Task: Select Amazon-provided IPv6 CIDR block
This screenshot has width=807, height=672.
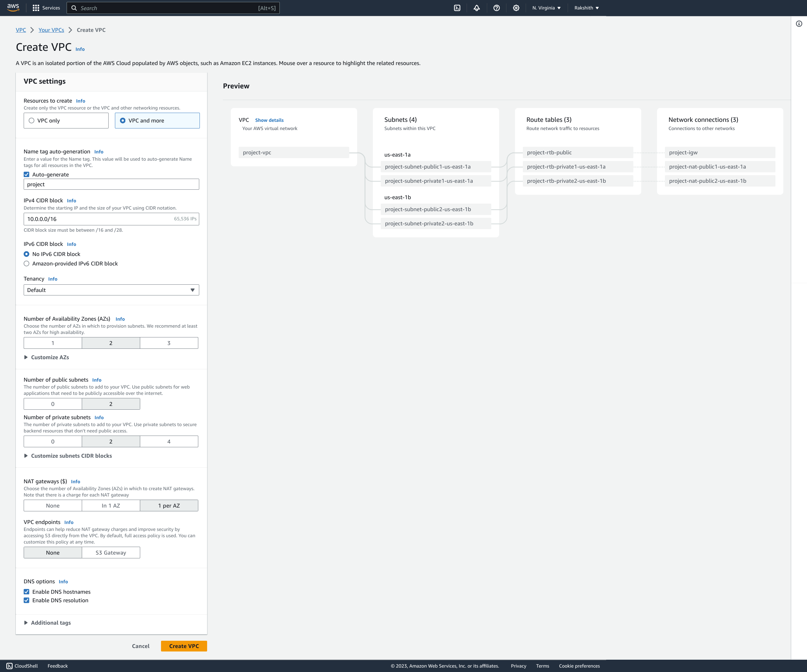Action: click(x=27, y=264)
